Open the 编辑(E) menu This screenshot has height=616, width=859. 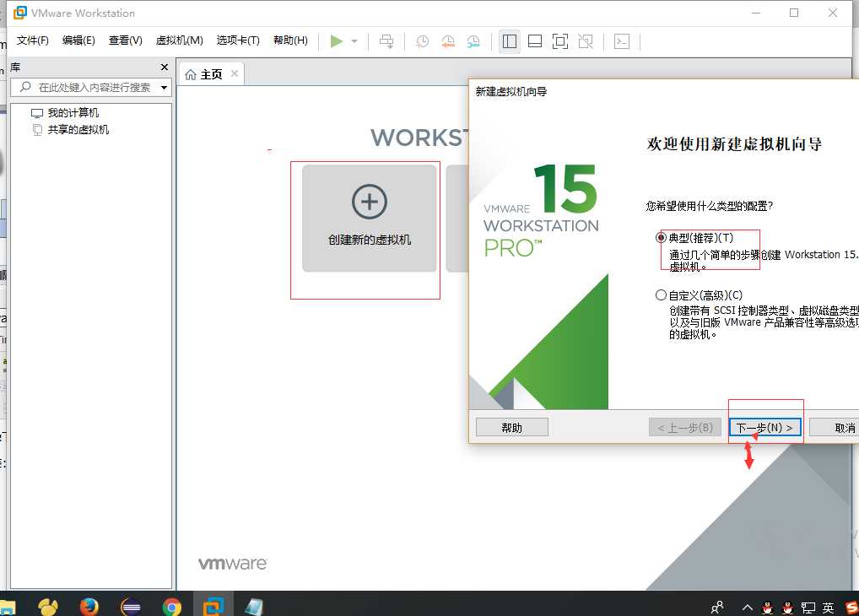[x=78, y=41]
